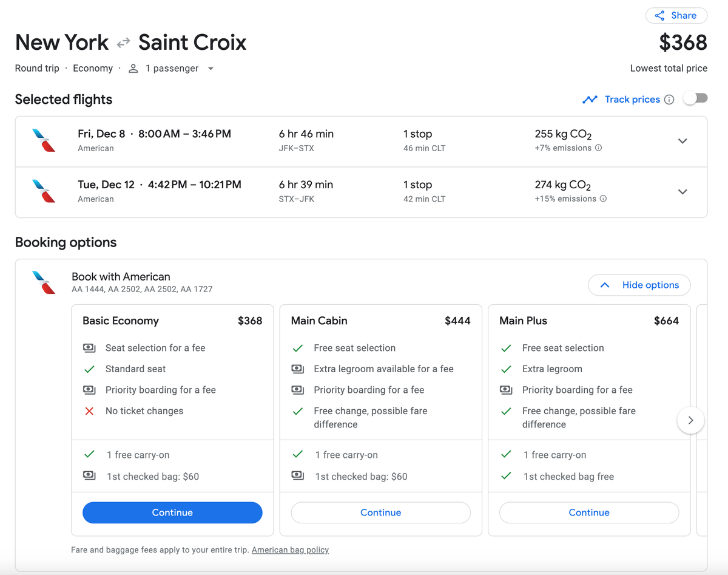Collapse options with Hide options
This screenshot has height=575, width=728.
[639, 285]
